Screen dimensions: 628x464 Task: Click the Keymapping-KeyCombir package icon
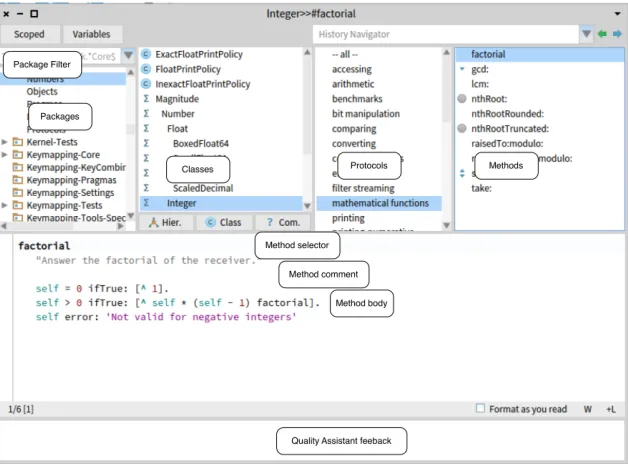[18, 167]
